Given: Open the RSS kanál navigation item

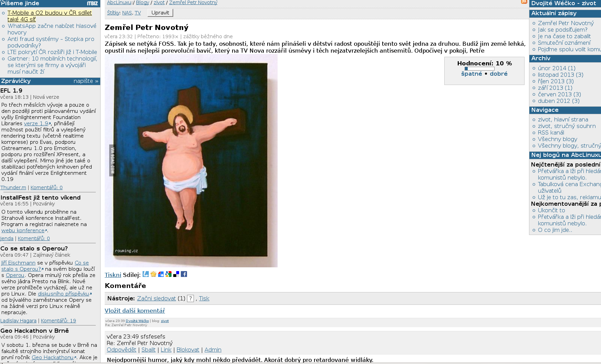Looking at the screenshot, I should pos(551,132).
